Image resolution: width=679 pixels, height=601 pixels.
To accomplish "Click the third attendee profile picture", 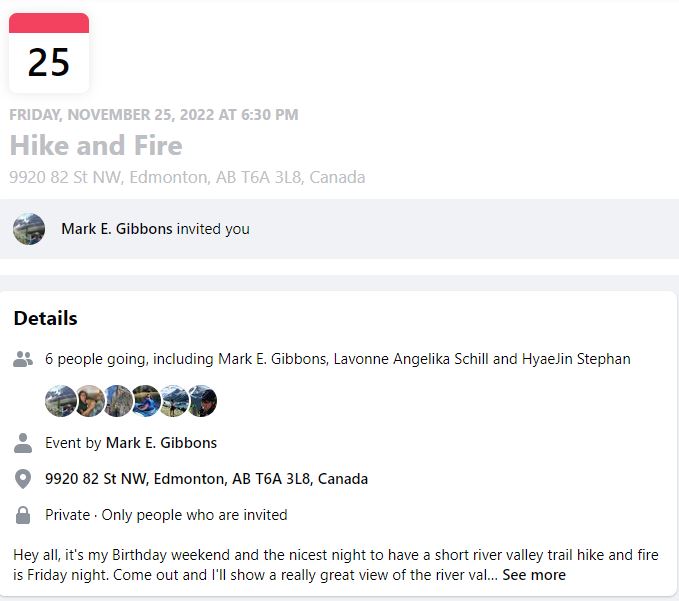I will click(118, 401).
